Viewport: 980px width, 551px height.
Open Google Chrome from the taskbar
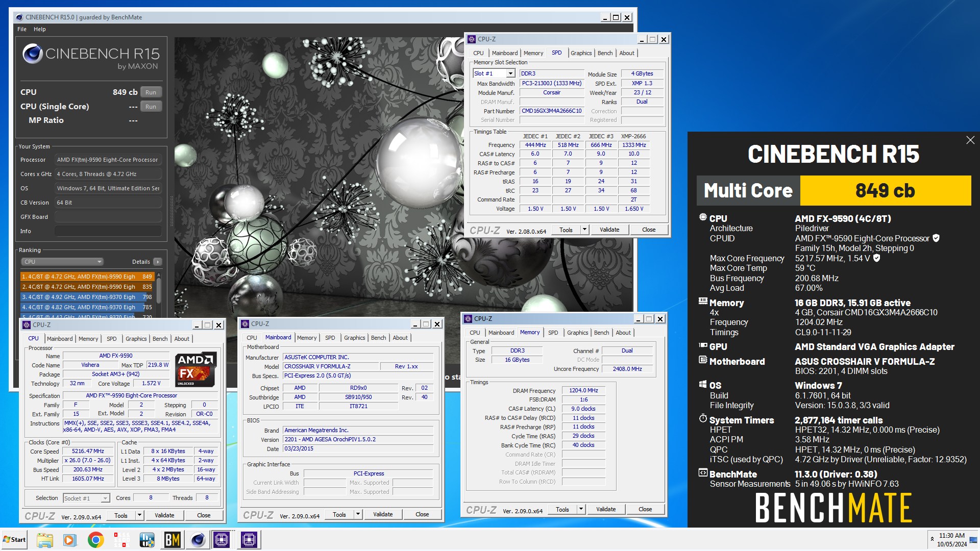(x=95, y=540)
